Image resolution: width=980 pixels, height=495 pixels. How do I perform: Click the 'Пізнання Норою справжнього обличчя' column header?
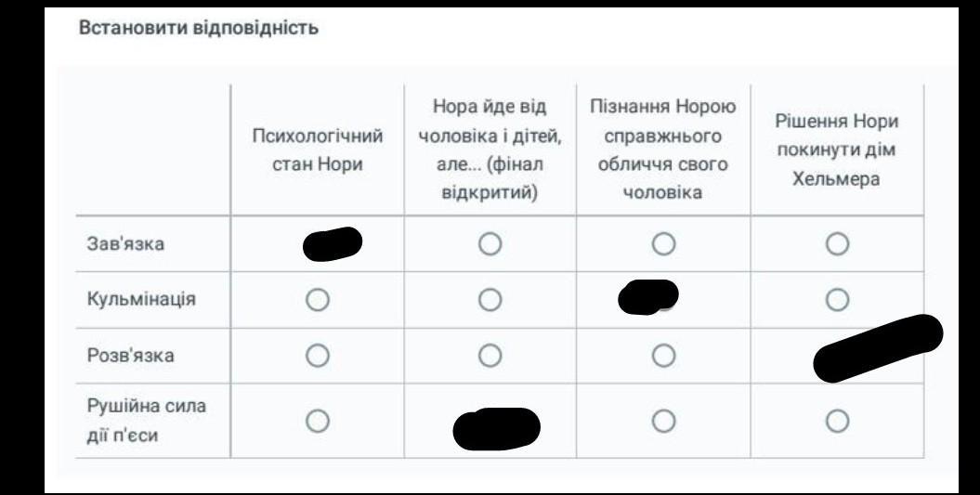coord(663,150)
